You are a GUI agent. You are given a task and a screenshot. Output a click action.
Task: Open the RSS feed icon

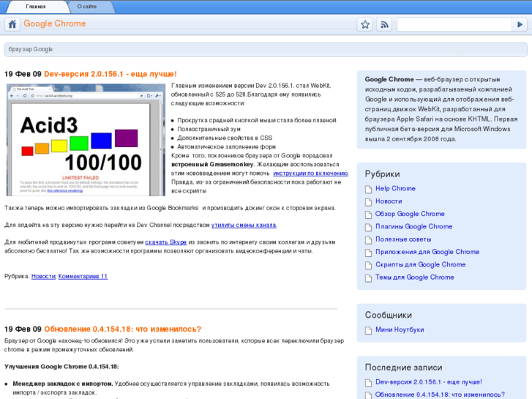(x=384, y=24)
